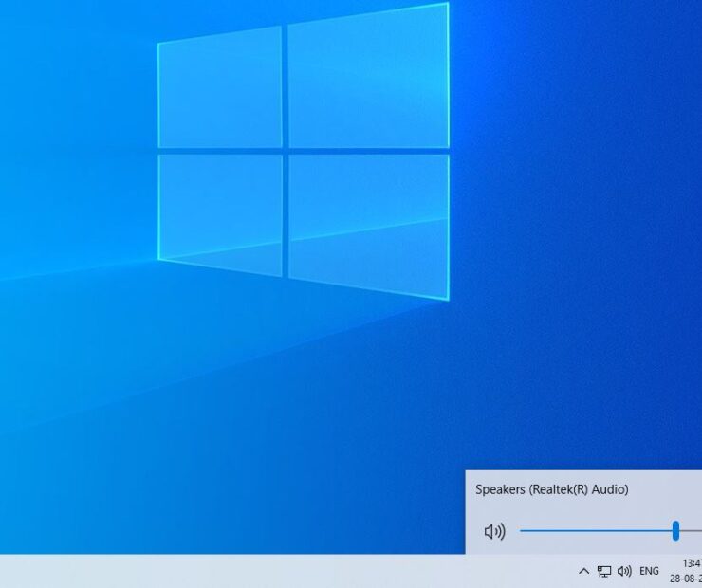Open the network status tray icon

pos(604,571)
